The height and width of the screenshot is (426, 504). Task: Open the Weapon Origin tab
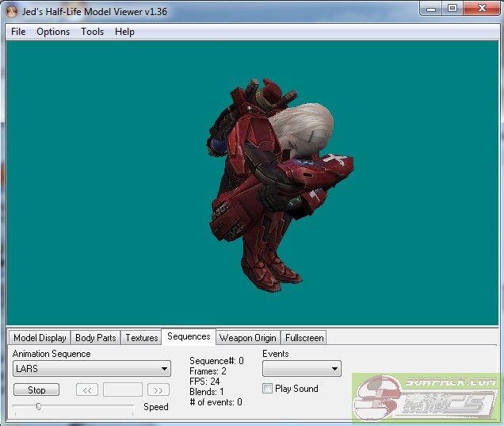pos(247,338)
